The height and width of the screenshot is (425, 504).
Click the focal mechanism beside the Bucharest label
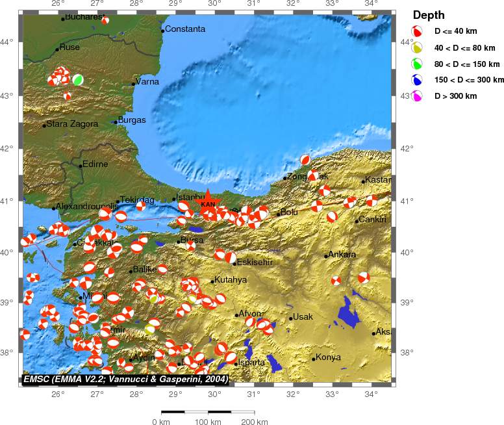pos(105,21)
